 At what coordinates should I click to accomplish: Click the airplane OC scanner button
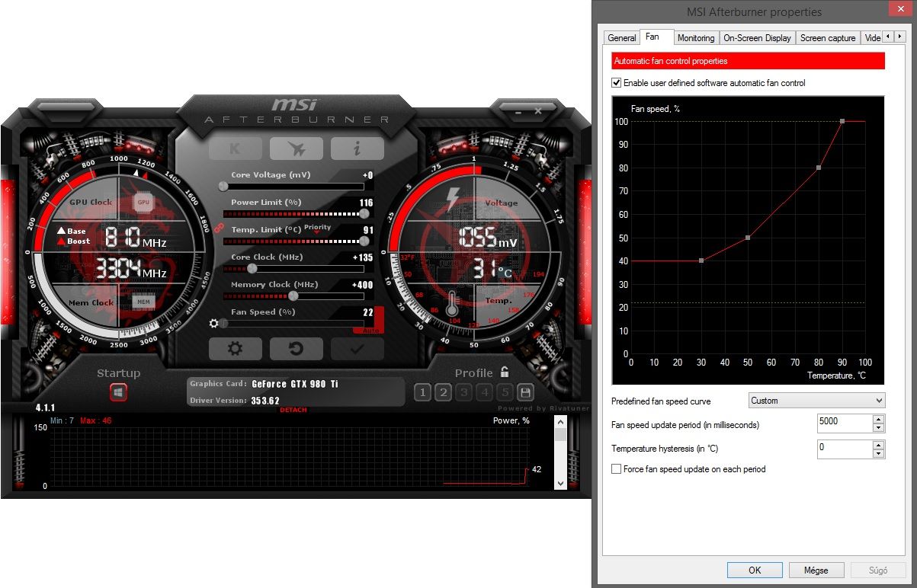297,149
